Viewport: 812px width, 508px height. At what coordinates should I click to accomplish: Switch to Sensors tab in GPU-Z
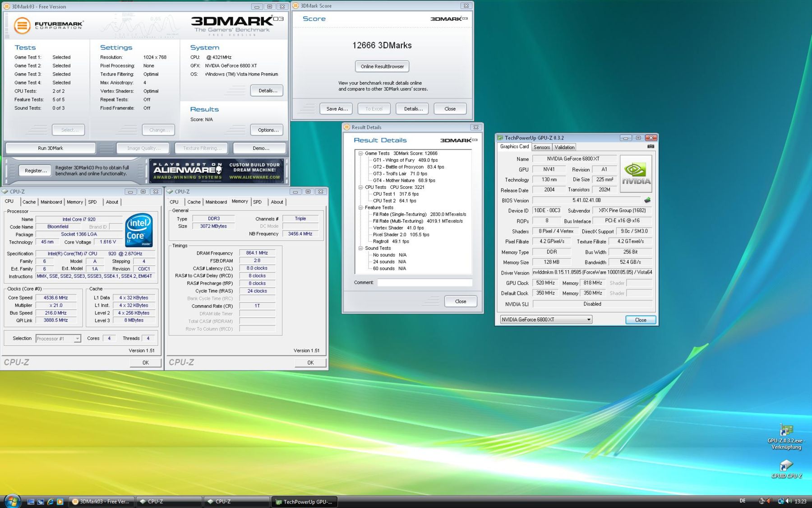[x=541, y=147]
